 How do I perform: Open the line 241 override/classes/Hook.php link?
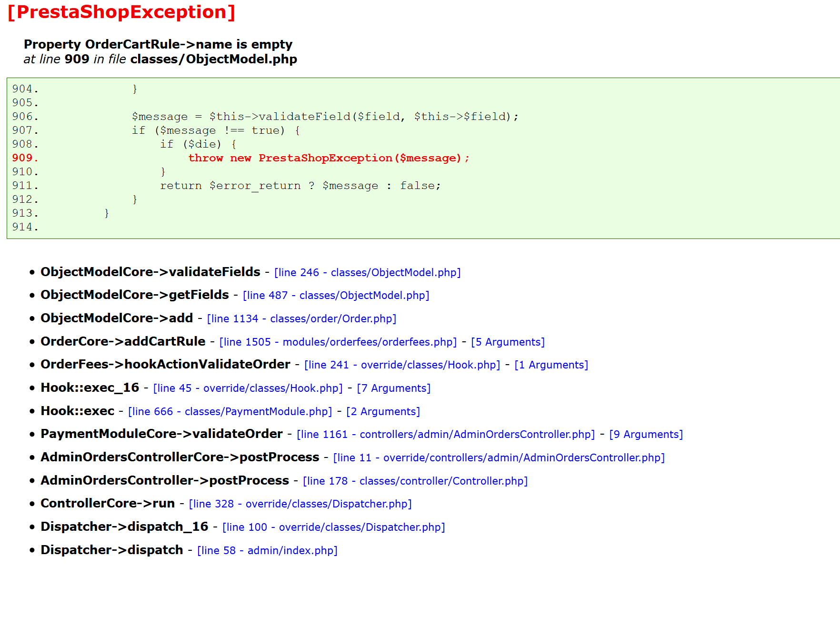[402, 365]
